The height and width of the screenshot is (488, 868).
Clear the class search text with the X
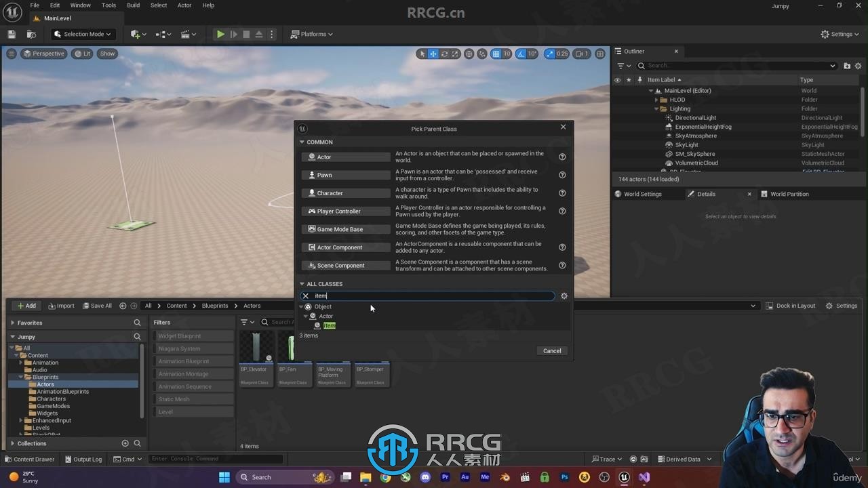pos(306,296)
